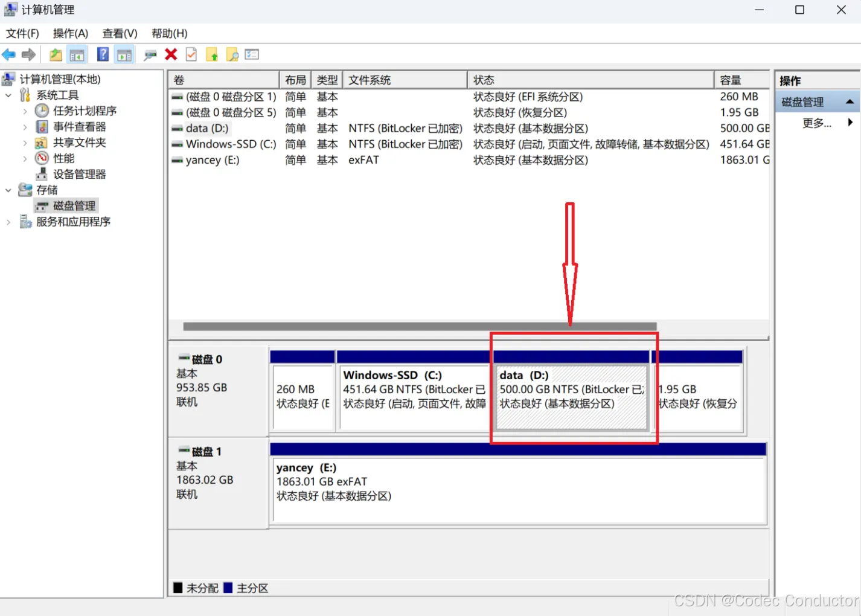Screen dimensions: 861x616
Task: Select the data (D:) volume row
Action: (x=470, y=128)
